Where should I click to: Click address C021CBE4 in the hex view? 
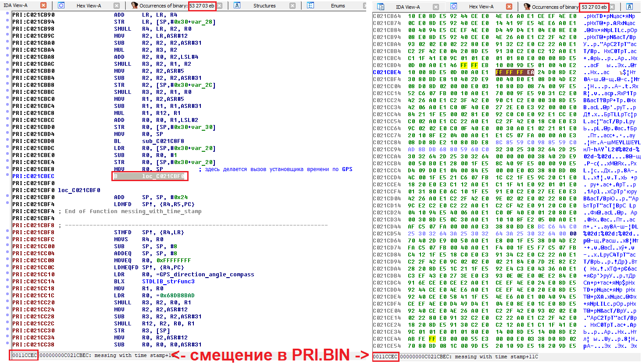386,72
